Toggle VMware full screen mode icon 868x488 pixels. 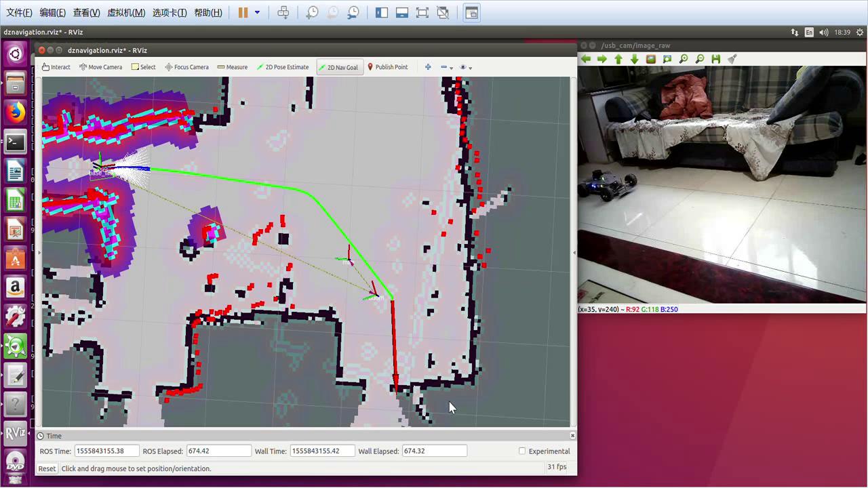(x=422, y=12)
